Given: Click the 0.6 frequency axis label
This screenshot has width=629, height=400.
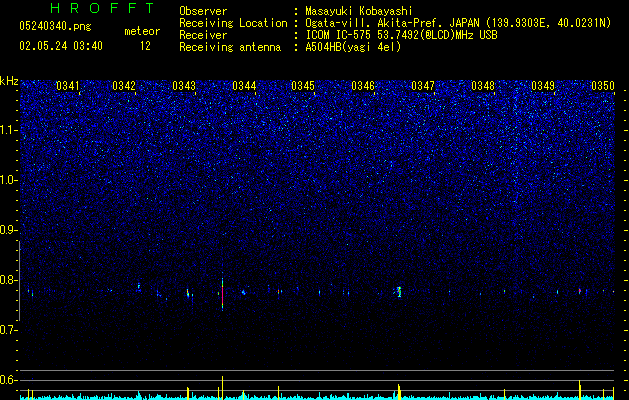Looking at the screenshot, I should [8, 380].
